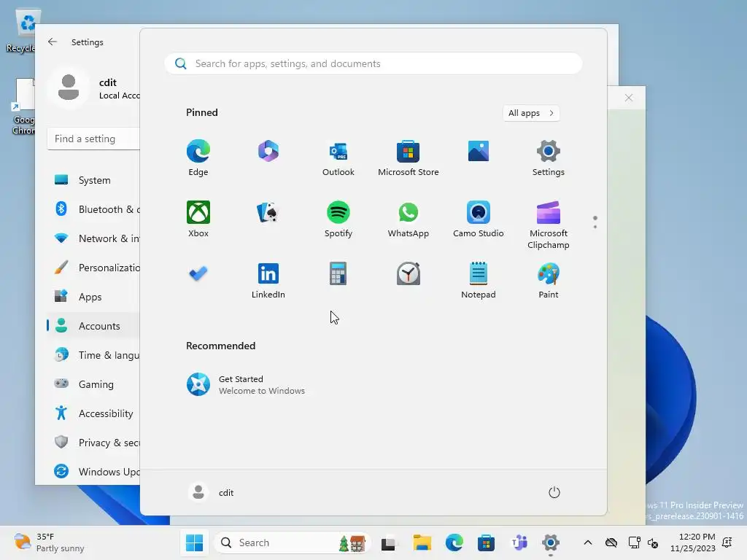
Task: Launch Camo Studio pinned app
Action: coord(479,219)
